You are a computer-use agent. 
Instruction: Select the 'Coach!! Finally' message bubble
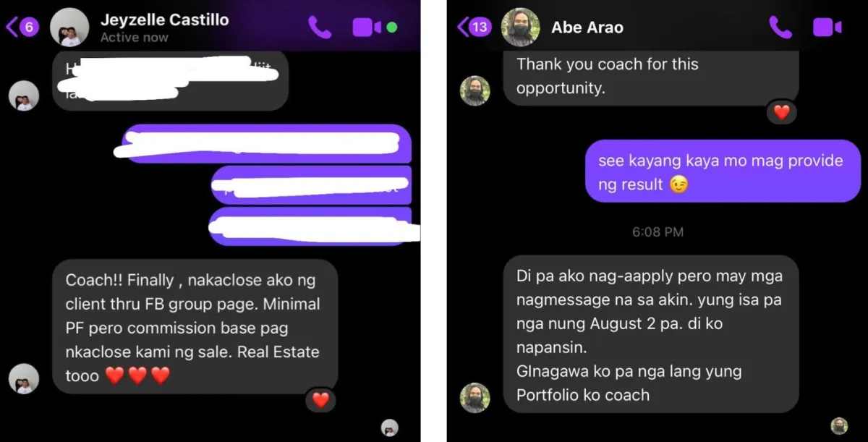click(x=195, y=327)
